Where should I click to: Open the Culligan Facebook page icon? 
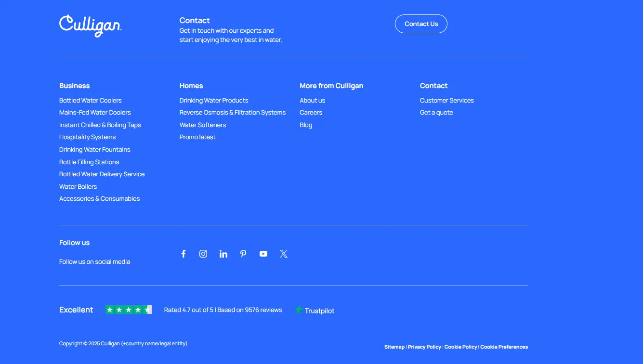click(183, 254)
